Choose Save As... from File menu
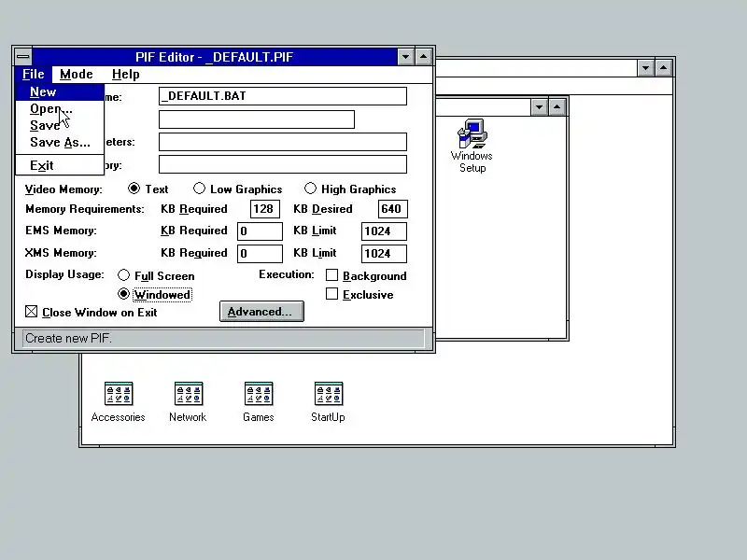The height and width of the screenshot is (560, 747). point(60,143)
